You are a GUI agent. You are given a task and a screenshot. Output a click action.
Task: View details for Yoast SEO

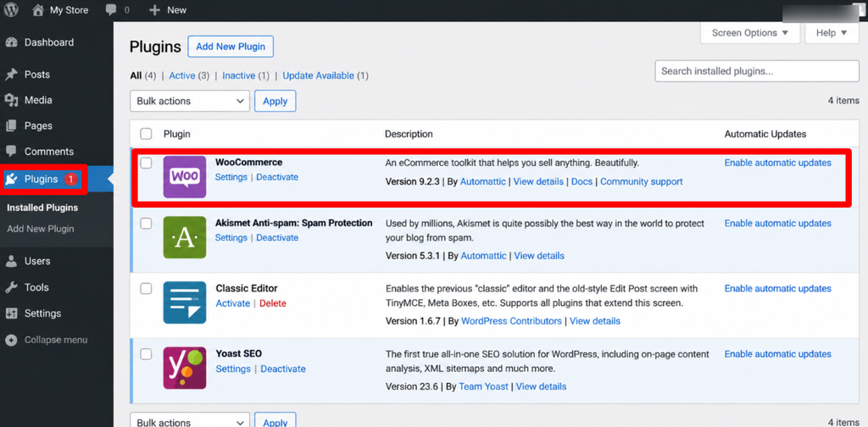(542, 386)
